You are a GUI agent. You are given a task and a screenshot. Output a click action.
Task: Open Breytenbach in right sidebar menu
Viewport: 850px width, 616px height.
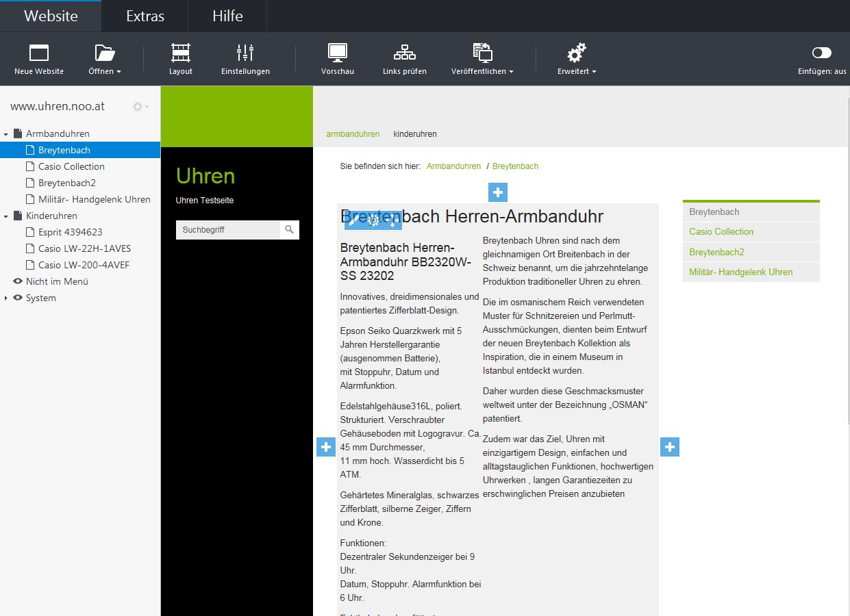click(x=751, y=212)
